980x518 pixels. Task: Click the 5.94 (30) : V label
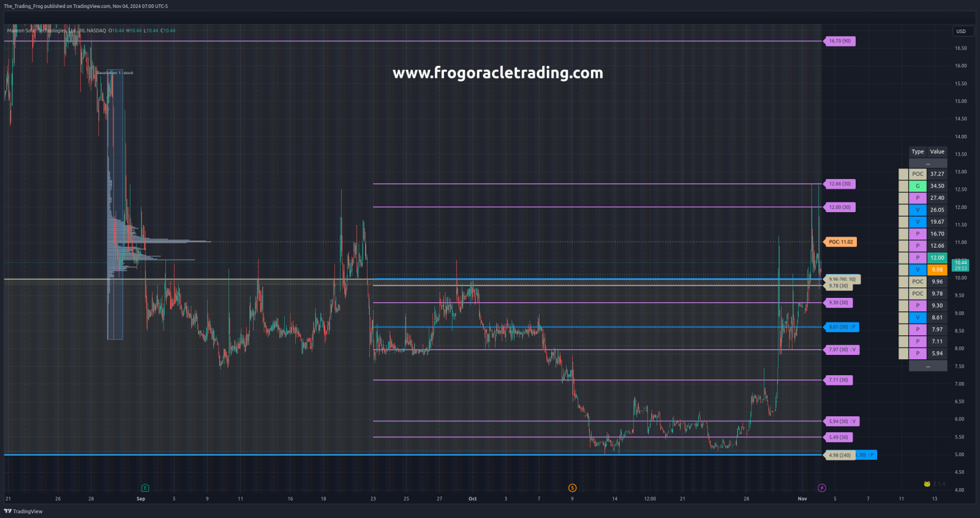tap(842, 421)
